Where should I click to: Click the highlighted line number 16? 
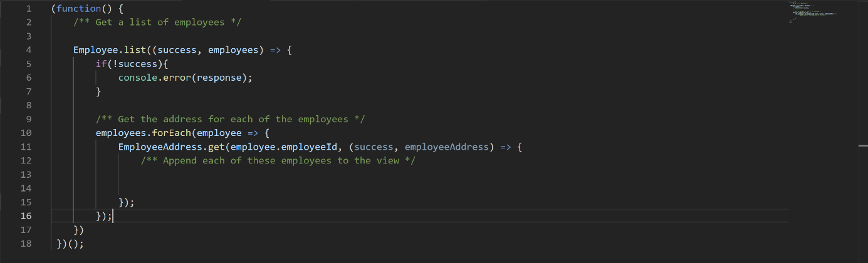pyautogui.click(x=26, y=215)
